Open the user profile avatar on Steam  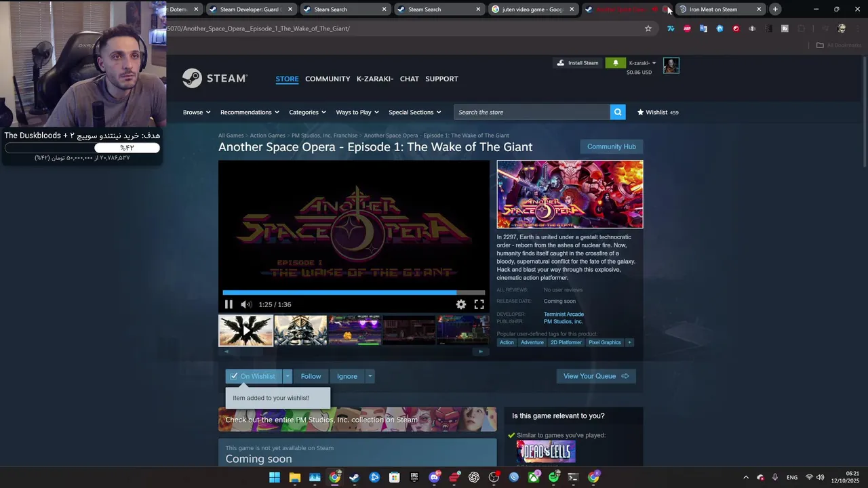[671, 66]
